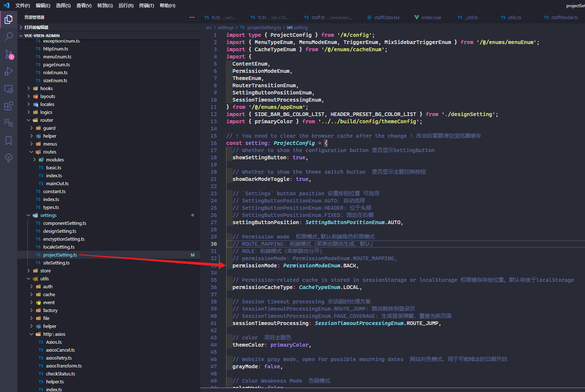Image resolution: width=585 pixels, height=392 pixels.
Task: Open the 转到(G) menu
Action: (x=105, y=5)
